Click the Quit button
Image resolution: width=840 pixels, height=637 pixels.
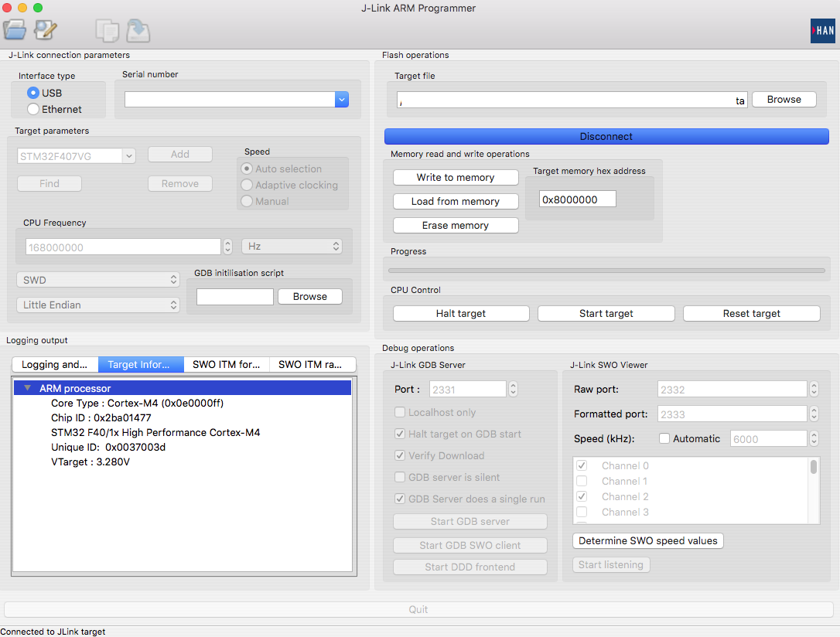[x=418, y=609]
